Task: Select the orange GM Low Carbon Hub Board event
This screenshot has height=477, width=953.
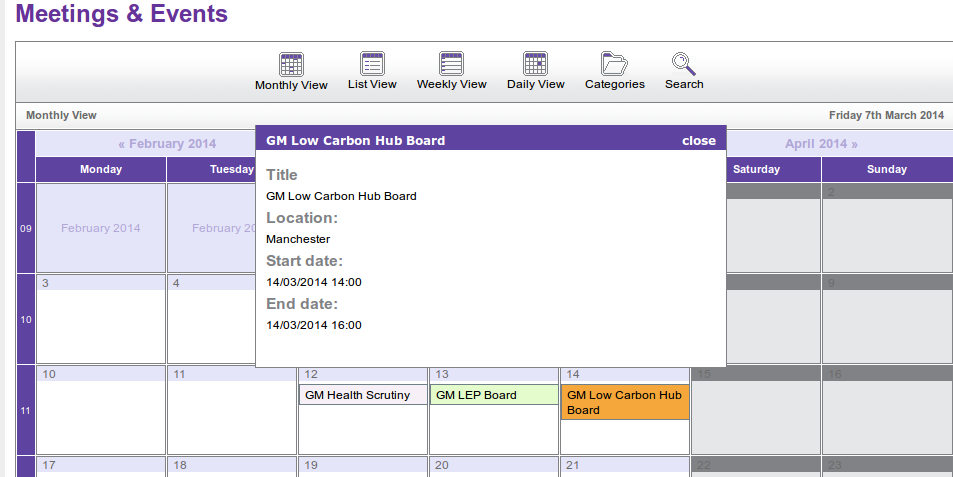Action: coord(624,402)
